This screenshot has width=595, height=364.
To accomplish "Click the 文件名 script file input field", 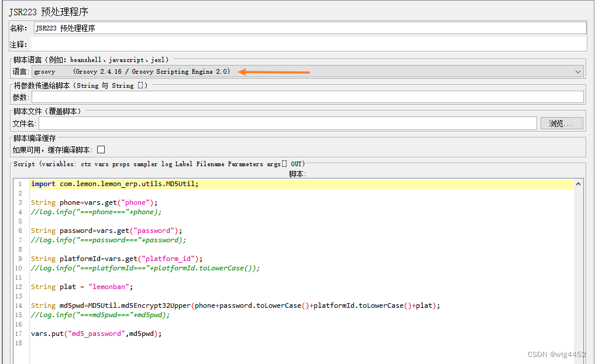I will [x=288, y=123].
